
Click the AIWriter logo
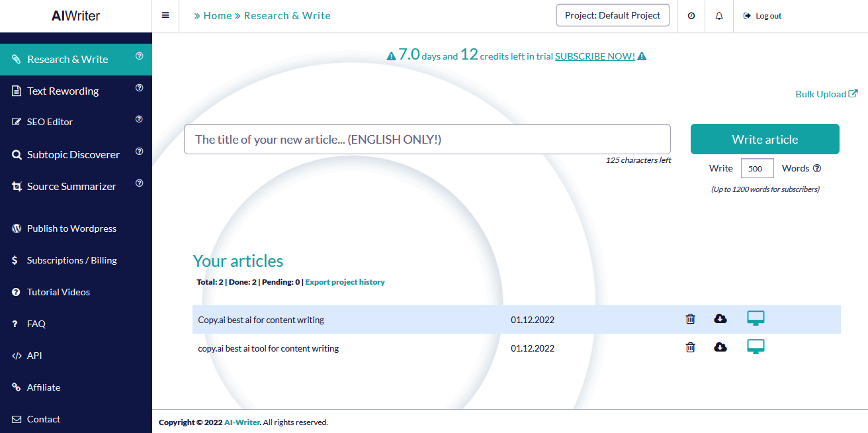point(75,16)
